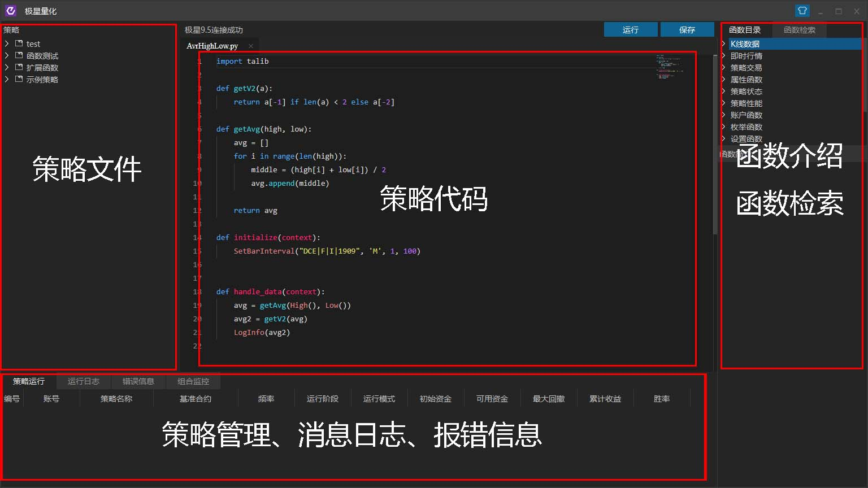This screenshot has height=488, width=868.
Task: Click the 极星量化 app logo icon
Action: point(10,11)
